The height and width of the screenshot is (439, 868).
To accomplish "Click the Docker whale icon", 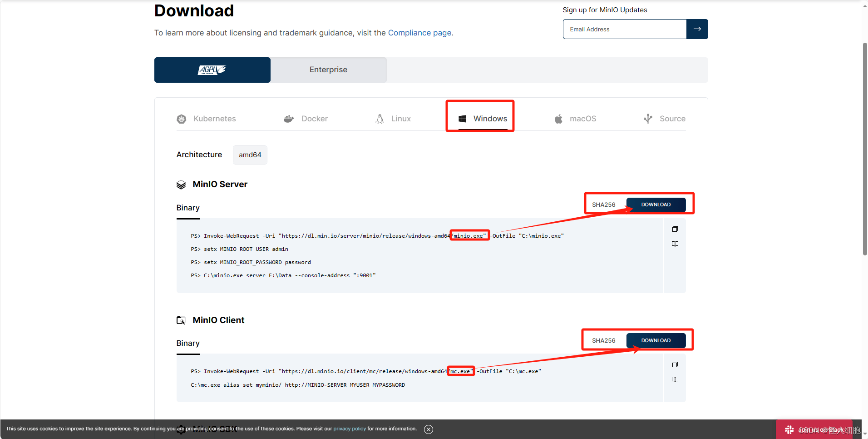I will point(289,119).
